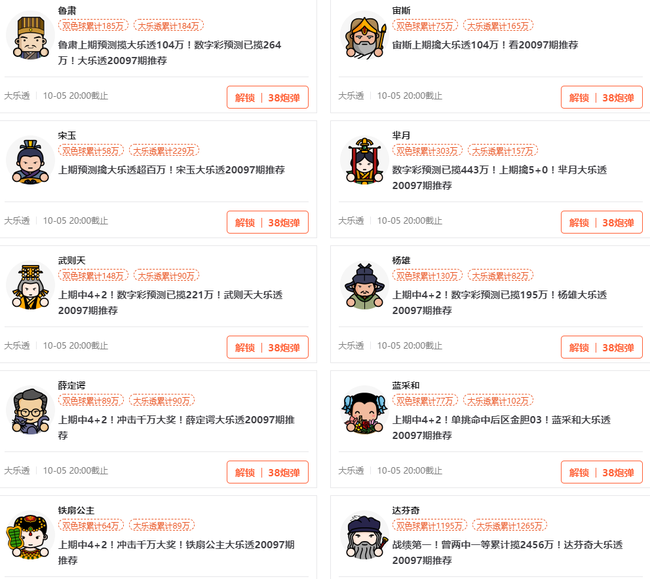Unlock 宙斯's recommendation with 解锁 button

(602, 97)
